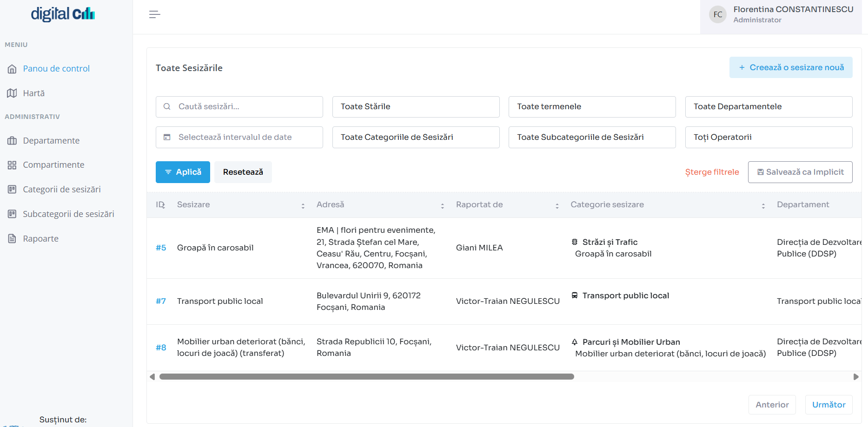This screenshot has height=427, width=868.
Task: Click the Șterge filtrele link
Action: pyautogui.click(x=712, y=172)
